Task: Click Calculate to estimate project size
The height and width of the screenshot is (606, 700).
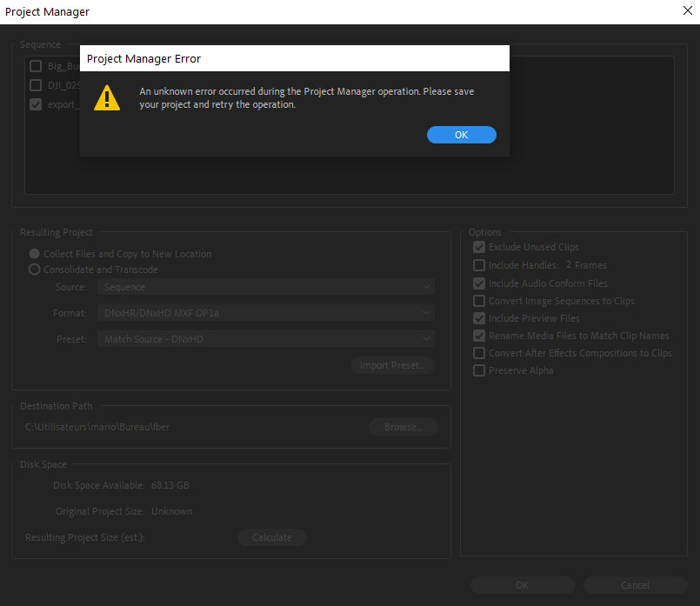Action: tap(271, 537)
